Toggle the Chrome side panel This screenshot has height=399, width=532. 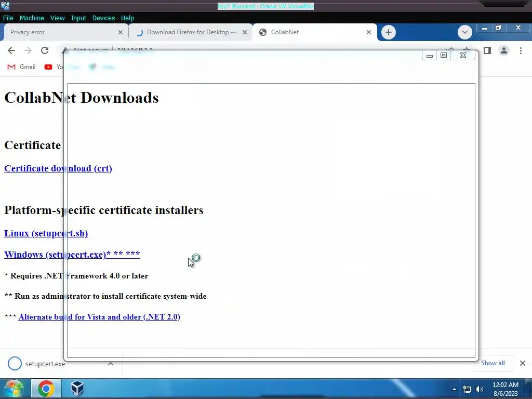(487, 50)
